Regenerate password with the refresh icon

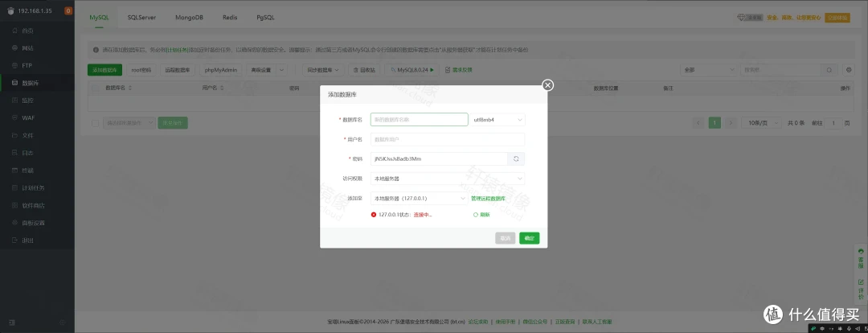pyautogui.click(x=516, y=159)
